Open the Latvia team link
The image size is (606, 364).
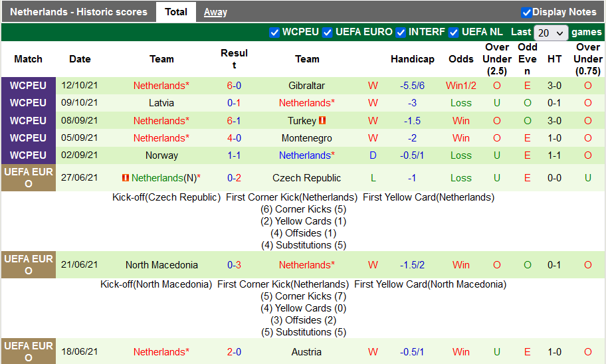tap(161, 103)
